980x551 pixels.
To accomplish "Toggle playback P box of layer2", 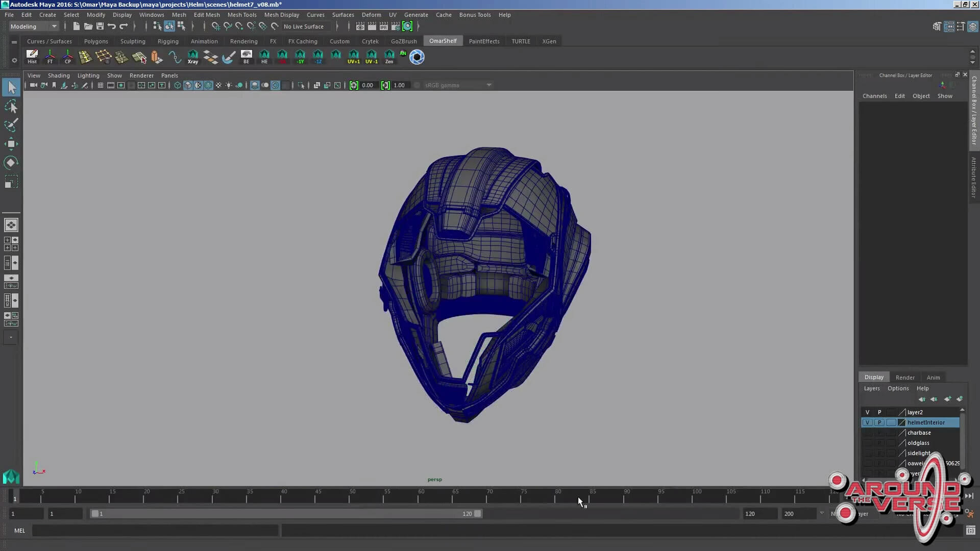I will 879,412.
